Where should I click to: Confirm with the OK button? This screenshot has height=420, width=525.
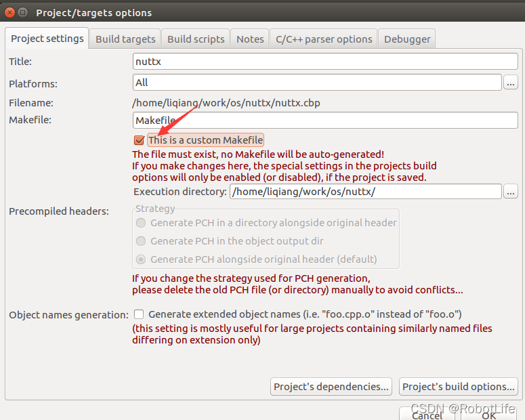pyautogui.click(x=489, y=415)
